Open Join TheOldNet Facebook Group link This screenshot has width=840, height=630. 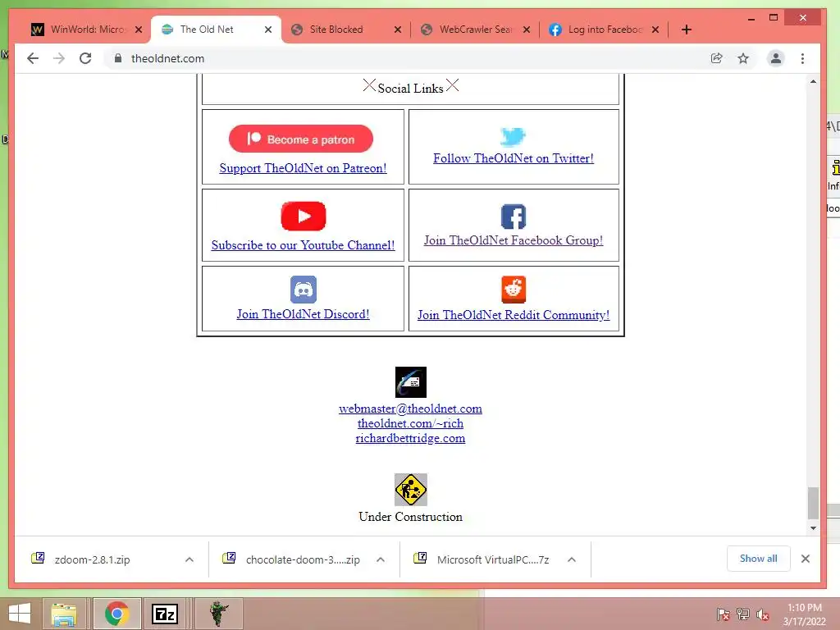point(514,240)
